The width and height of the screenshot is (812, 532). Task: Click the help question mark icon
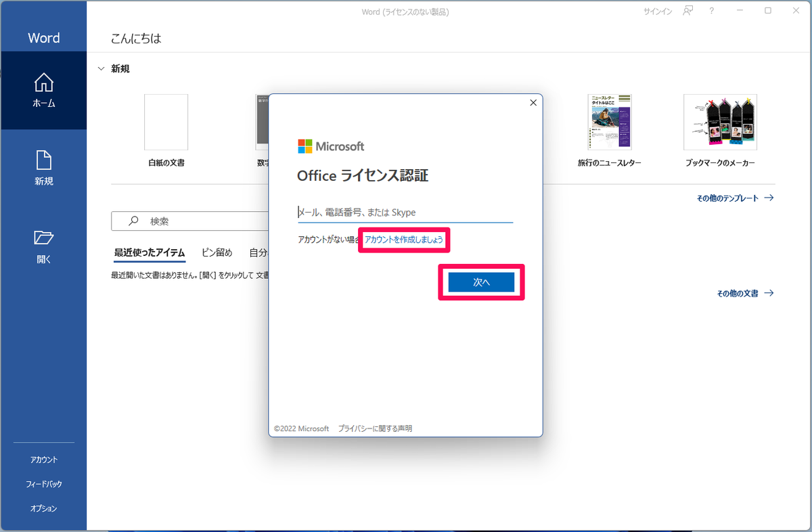[x=711, y=11]
